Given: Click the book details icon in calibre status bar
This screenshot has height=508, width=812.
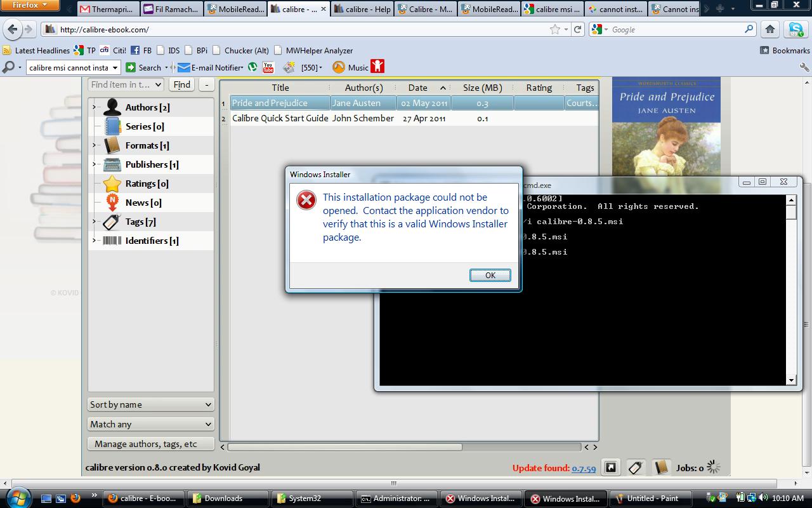Looking at the screenshot, I should click(x=661, y=468).
